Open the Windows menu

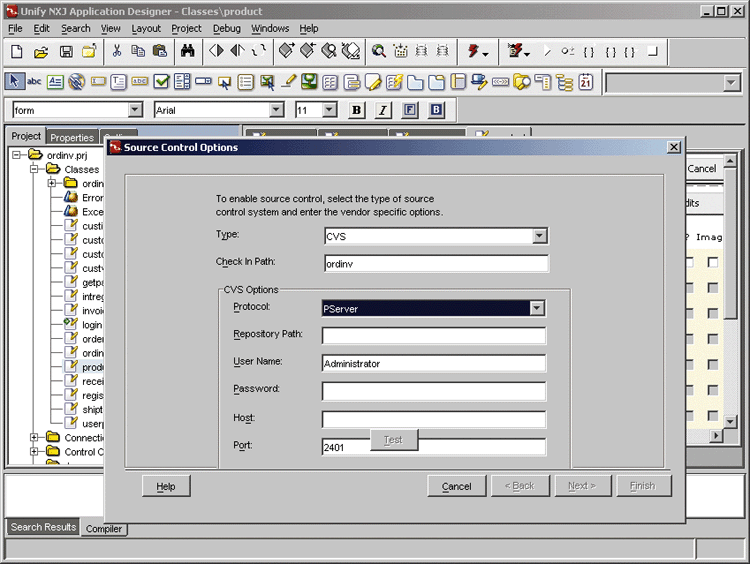coord(270,28)
